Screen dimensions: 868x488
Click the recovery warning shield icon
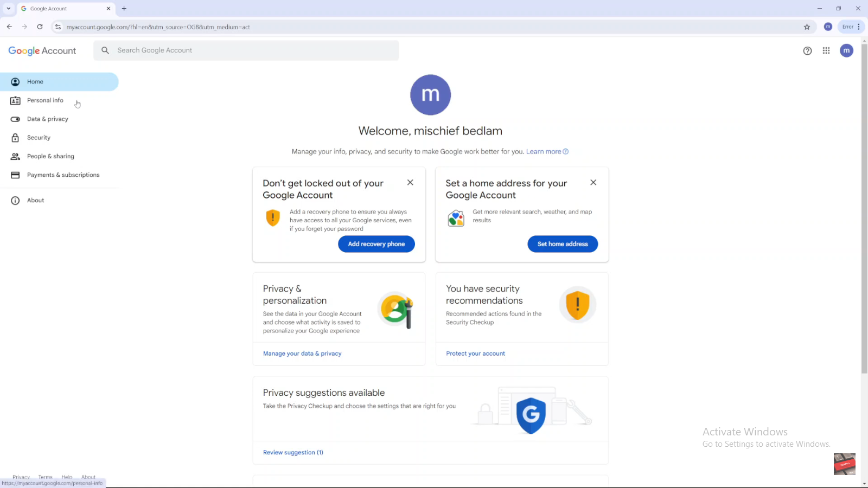(273, 218)
